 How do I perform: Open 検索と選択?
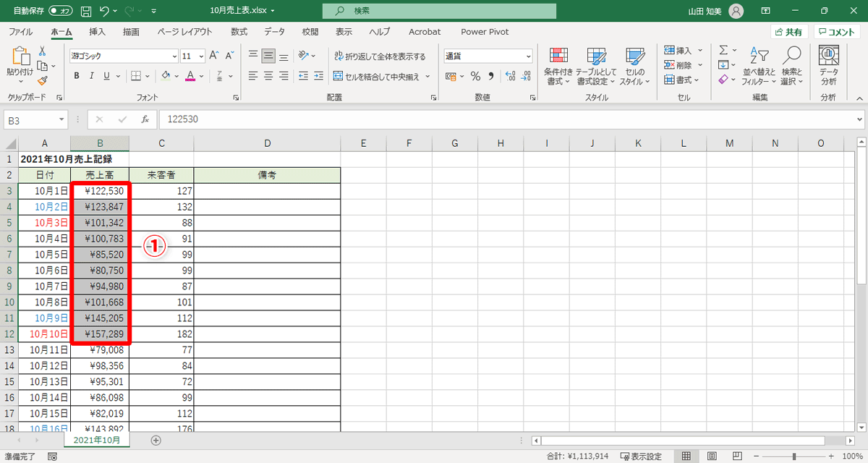[x=793, y=67]
